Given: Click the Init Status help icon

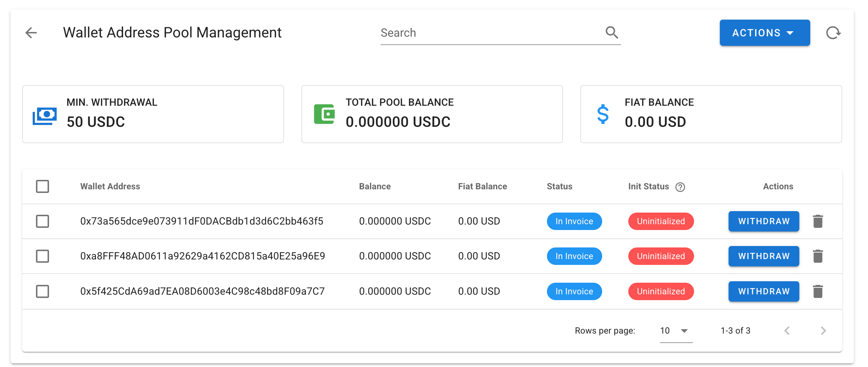Looking at the screenshot, I should point(680,187).
